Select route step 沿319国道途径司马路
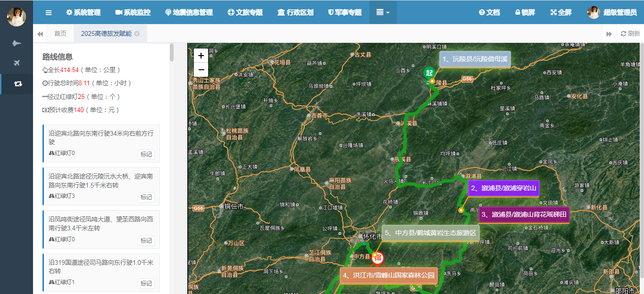Screen dimensions: 644x294 click(101, 272)
